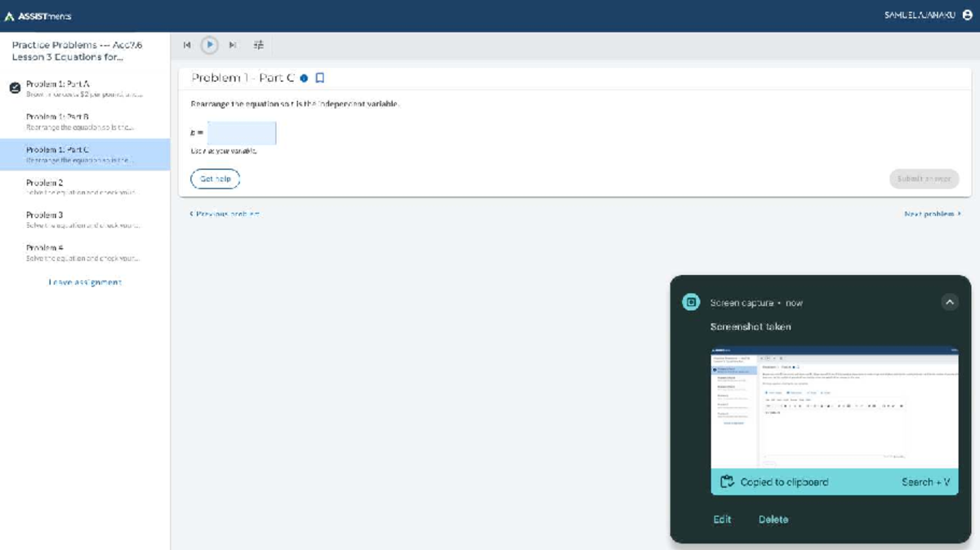Click the blue info icon beside the problem title
The image size is (980, 550).
click(x=304, y=78)
